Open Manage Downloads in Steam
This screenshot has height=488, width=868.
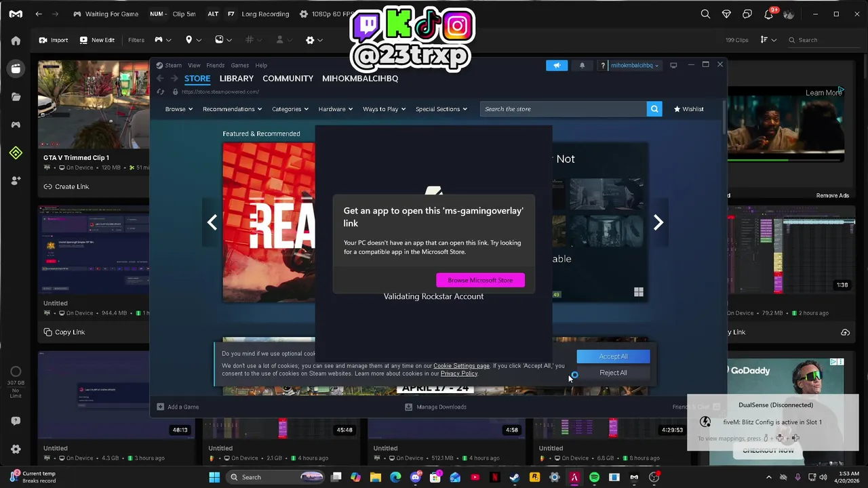[435, 407]
